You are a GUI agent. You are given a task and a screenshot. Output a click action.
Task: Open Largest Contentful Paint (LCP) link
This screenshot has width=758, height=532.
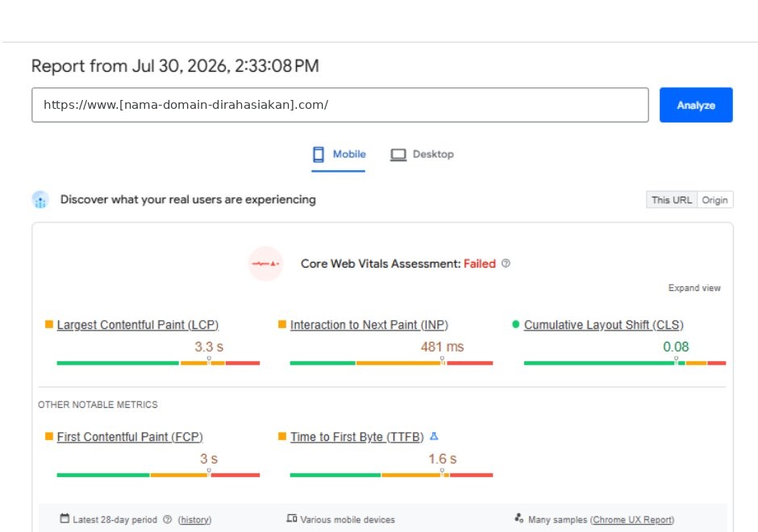coord(138,325)
